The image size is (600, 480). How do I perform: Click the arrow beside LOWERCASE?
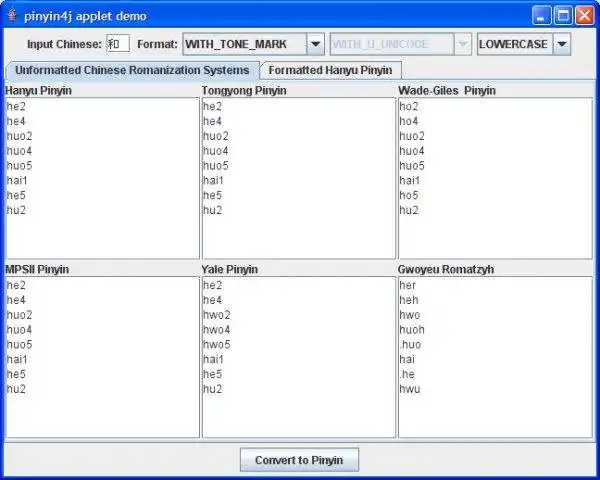pos(562,44)
